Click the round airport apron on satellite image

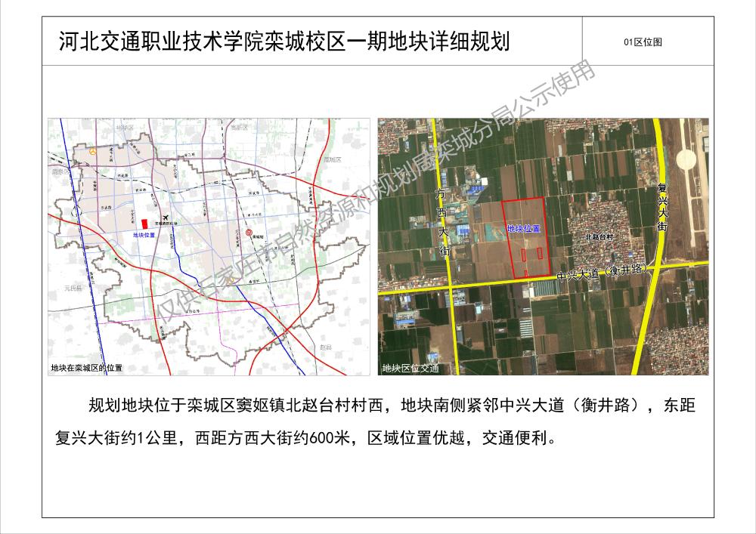(685, 159)
